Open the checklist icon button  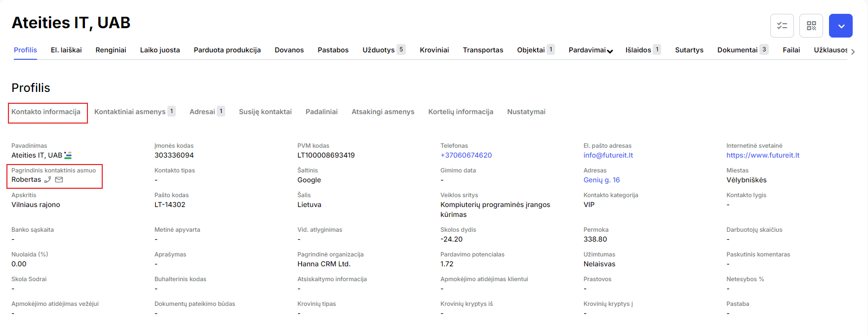pyautogui.click(x=782, y=26)
